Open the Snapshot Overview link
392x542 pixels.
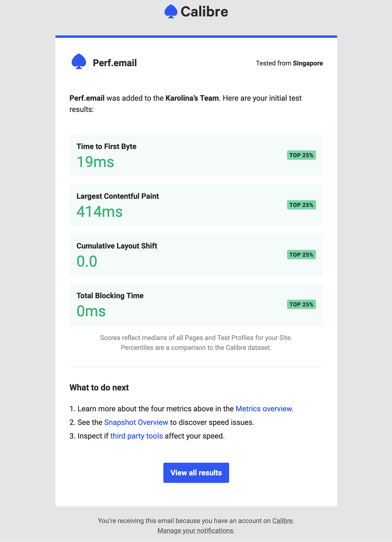click(x=136, y=422)
